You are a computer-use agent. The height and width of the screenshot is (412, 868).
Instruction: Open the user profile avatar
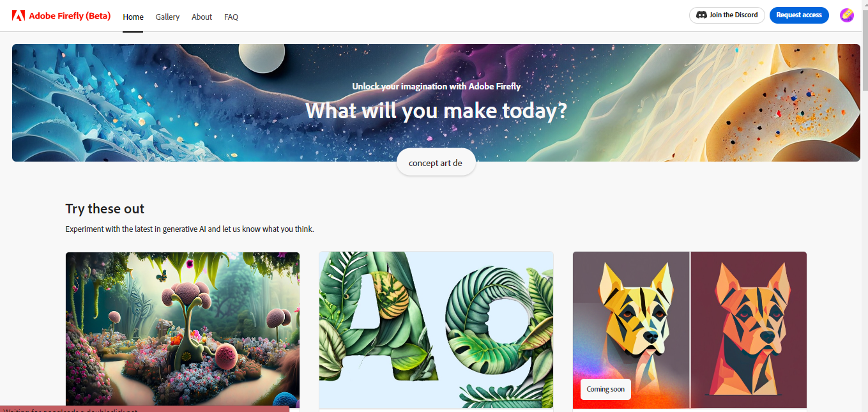(x=847, y=15)
